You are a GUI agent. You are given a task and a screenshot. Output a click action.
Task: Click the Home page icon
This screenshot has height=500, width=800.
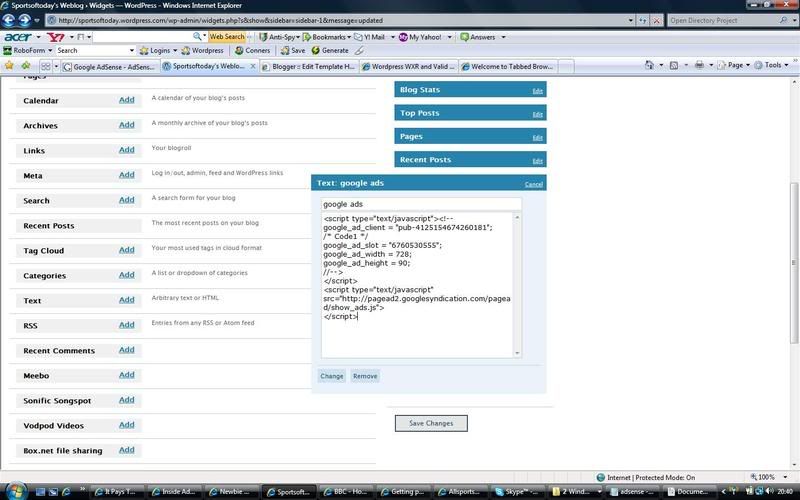point(649,65)
